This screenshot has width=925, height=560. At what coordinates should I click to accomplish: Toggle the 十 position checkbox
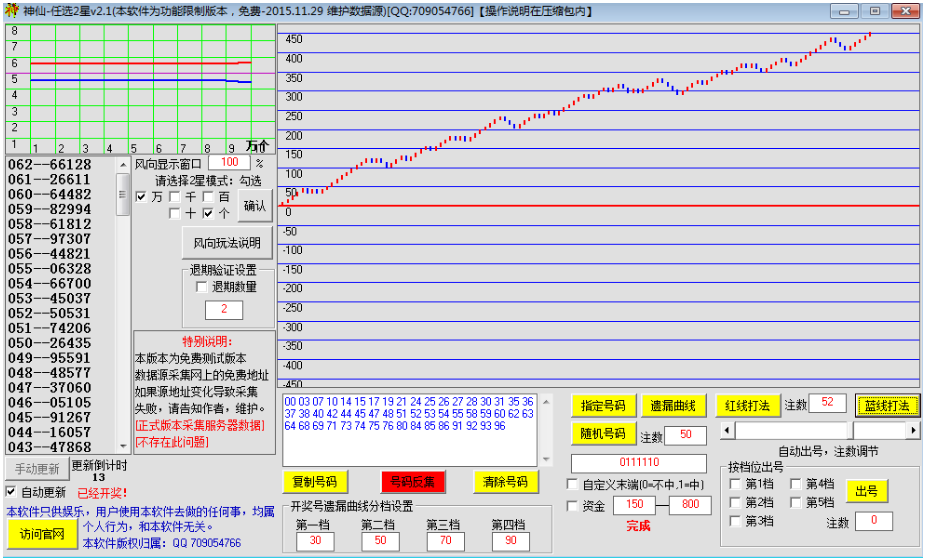(175, 214)
